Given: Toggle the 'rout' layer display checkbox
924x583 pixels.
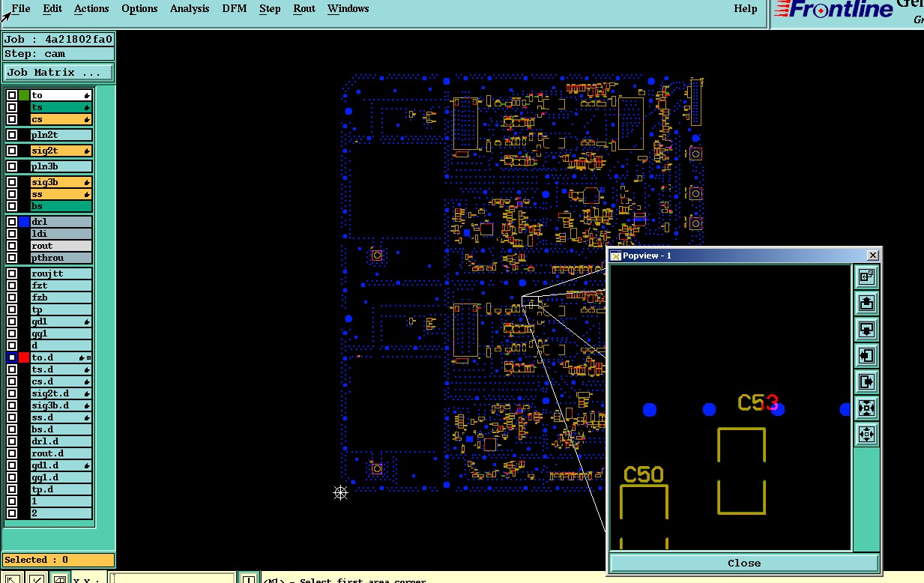Looking at the screenshot, I should 12,246.
